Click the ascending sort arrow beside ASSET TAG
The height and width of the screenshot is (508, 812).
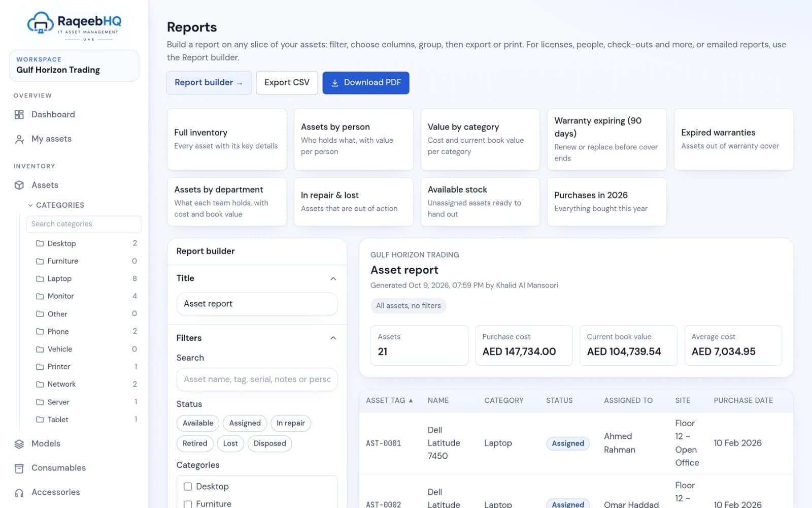click(411, 401)
